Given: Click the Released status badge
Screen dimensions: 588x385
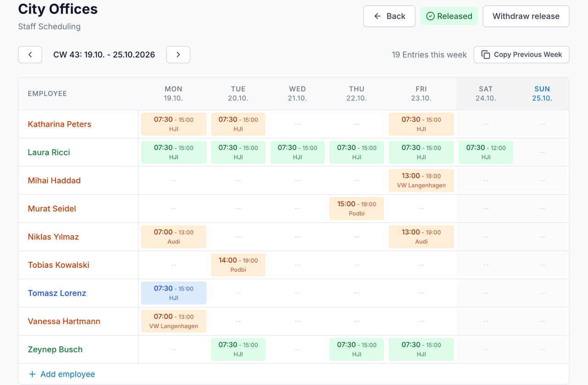Looking at the screenshot, I should pos(449,16).
